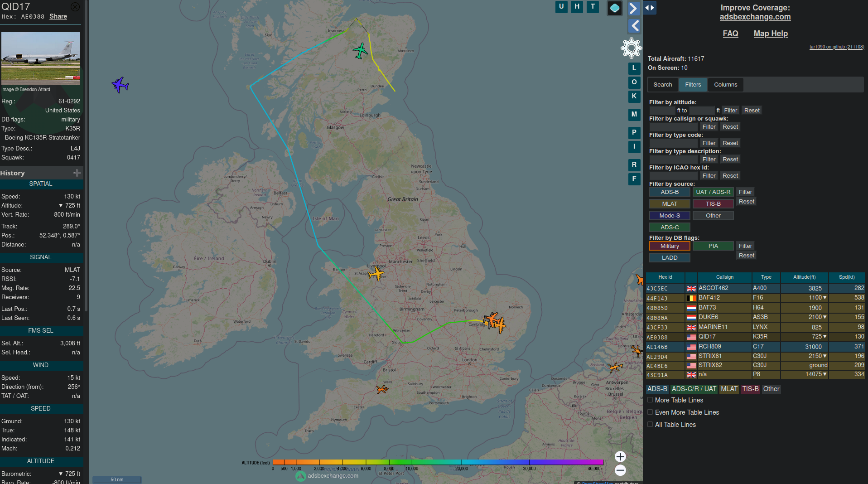This screenshot has height=484, width=868.
Task: Click the altitude minimum input field
Action: tap(662, 111)
